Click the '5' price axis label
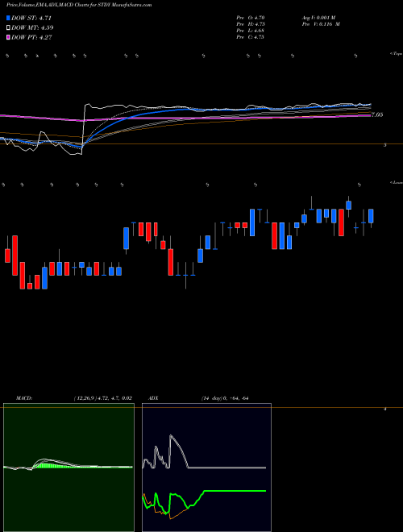 pos(385,145)
